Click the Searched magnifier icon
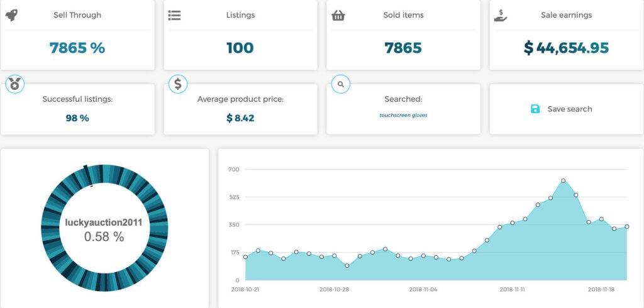The height and width of the screenshot is (308, 644). click(341, 84)
